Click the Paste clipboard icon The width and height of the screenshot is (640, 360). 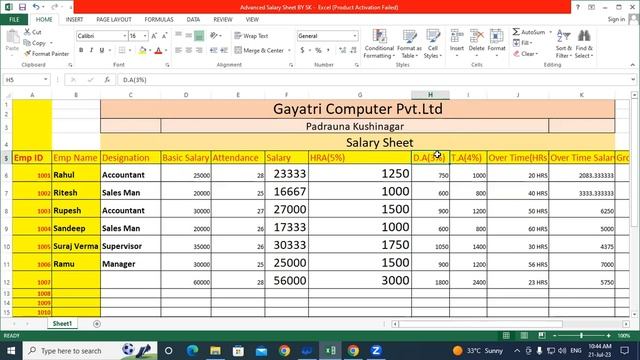click(12, 37)
